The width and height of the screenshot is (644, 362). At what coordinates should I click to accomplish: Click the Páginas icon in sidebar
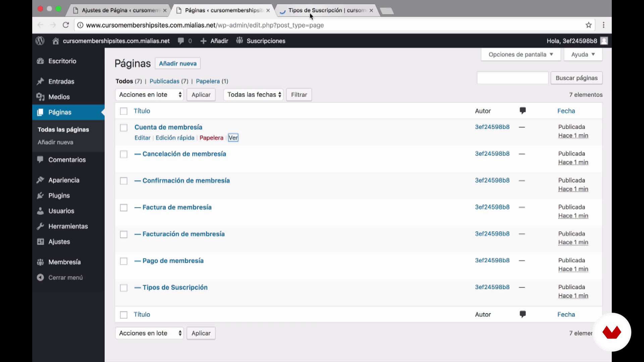tap(41, 112)
